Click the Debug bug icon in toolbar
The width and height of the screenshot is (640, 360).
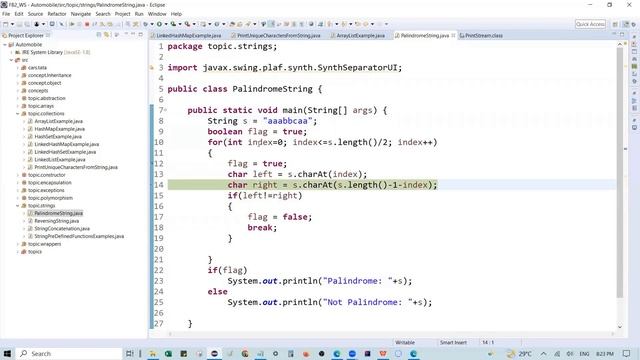tap(146, 24)
